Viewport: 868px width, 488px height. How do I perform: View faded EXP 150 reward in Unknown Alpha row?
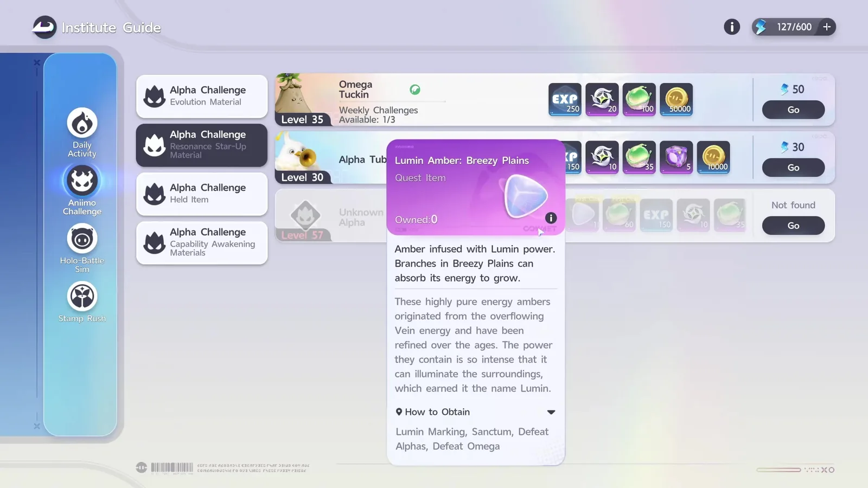656,215
